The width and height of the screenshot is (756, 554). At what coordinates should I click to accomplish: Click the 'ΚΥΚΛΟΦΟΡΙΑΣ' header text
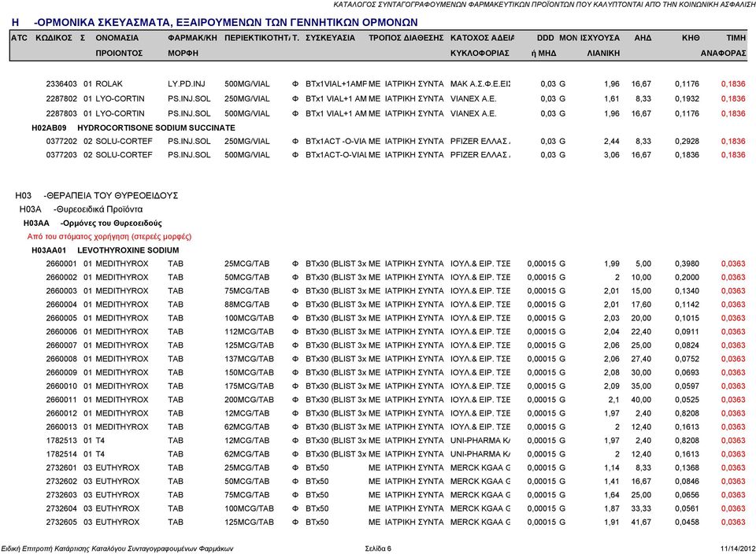(480, 53)
